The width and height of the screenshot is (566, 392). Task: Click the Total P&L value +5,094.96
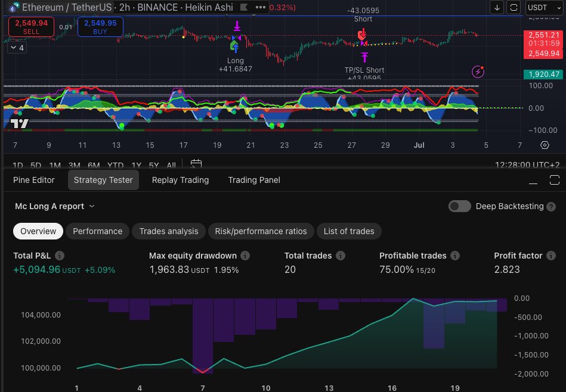[36, 269]
